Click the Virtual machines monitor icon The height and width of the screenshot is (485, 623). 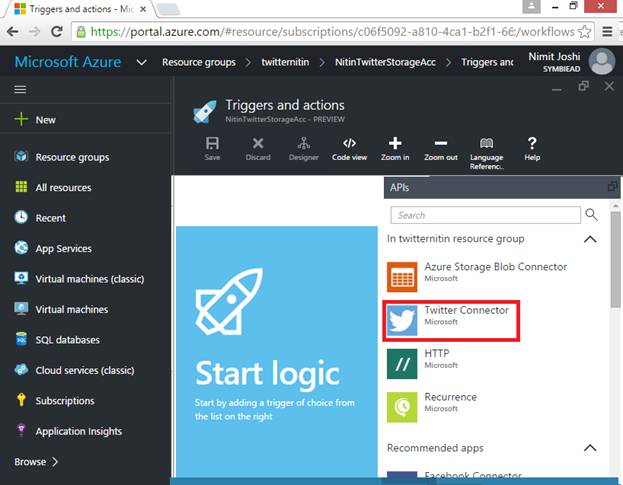click(x=21, y=309)
